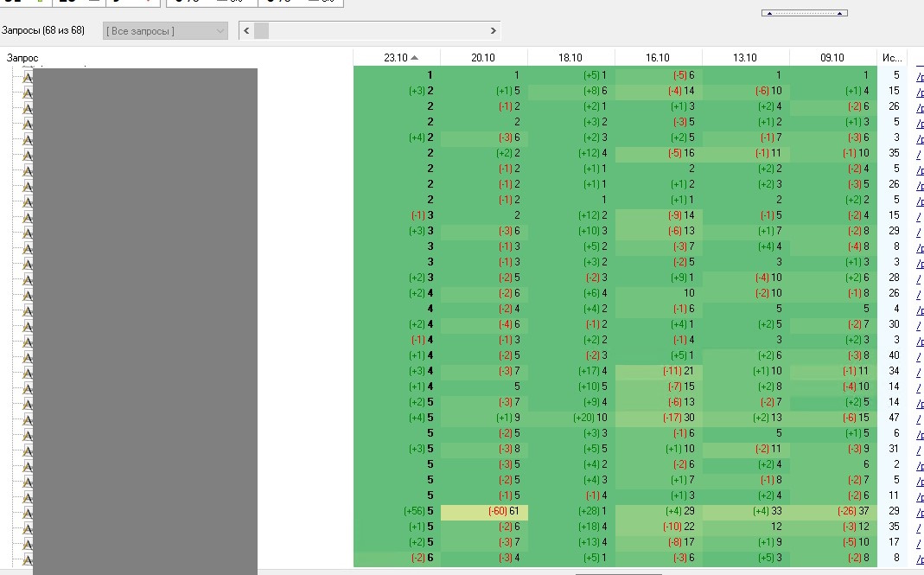This screenshot has height=575, width=924.
Task: Select the "(+13) 4" cell
Action: coord(571,542)
